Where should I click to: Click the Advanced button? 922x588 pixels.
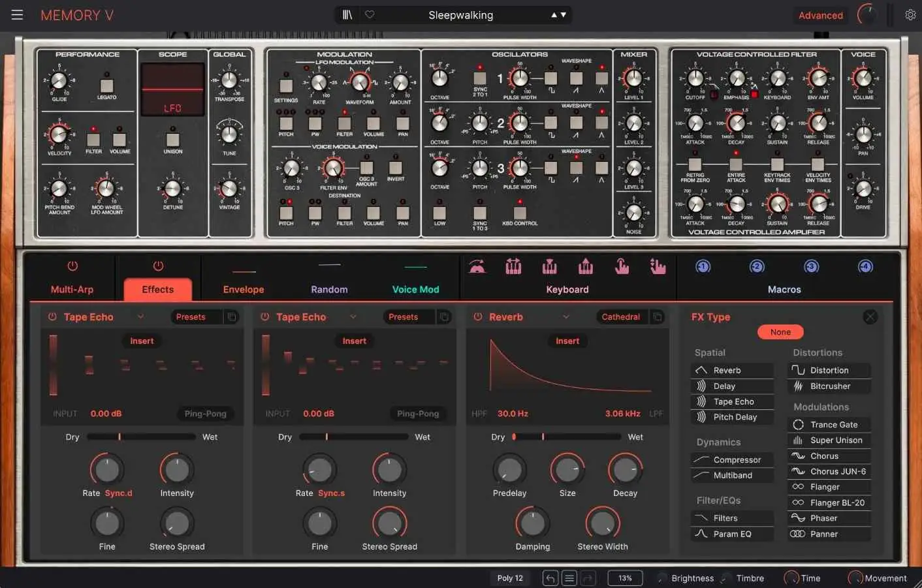[821, 15]
